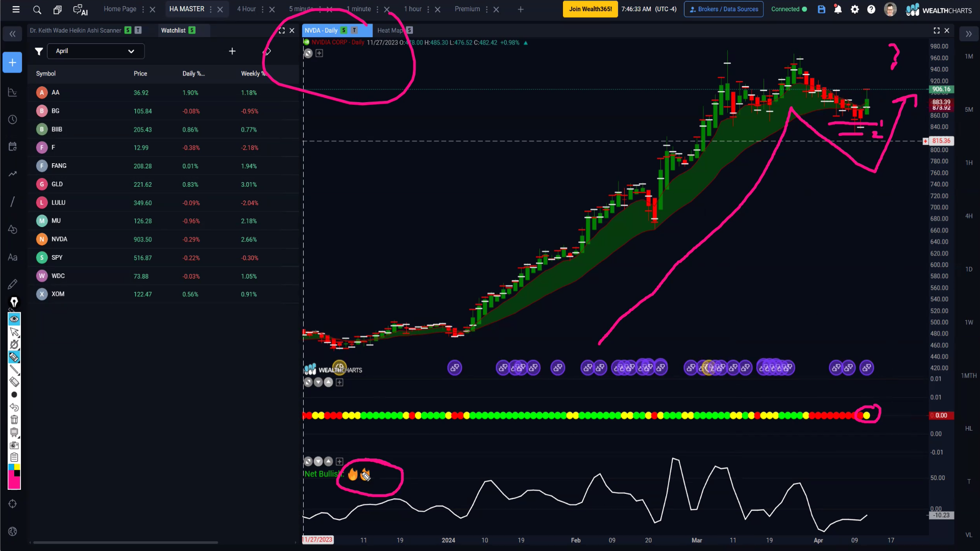Open the alerts bell icon
The image size is (980, 551).
[x=838, y=9]
